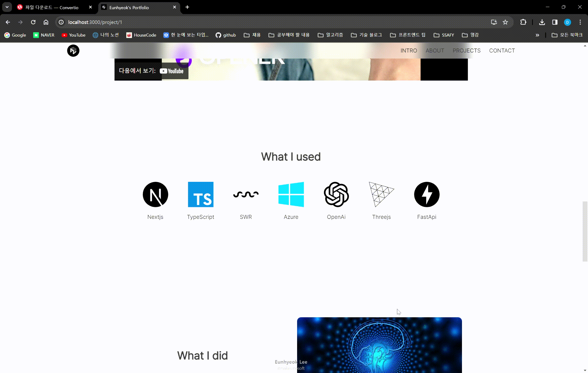588x373 pixels.
Task: Watch on YouTube button in video
Action: [151, 71]
